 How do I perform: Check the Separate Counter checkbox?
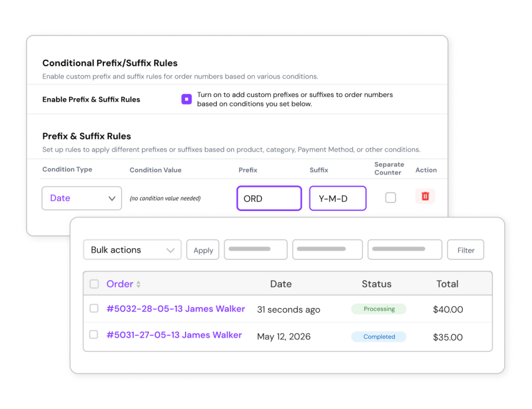391,197
